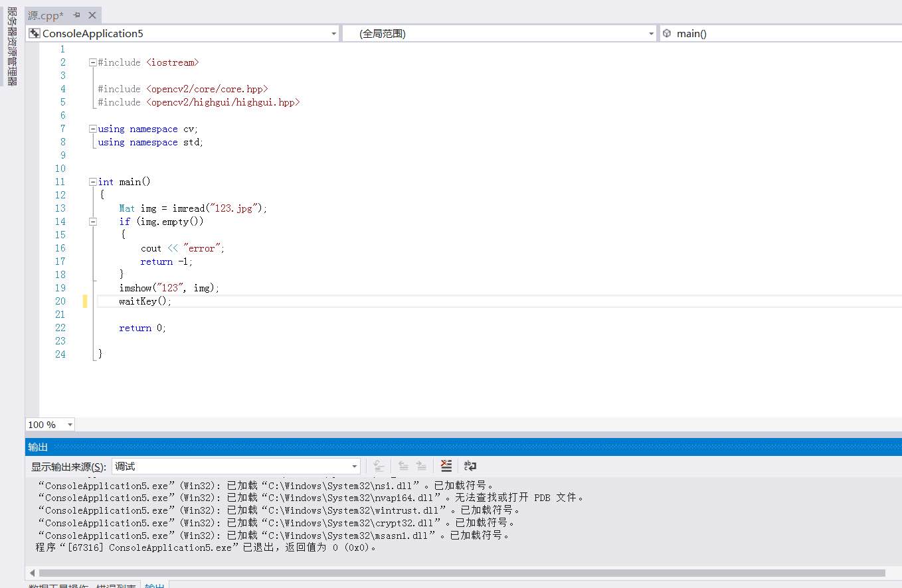This screenshot has height=588, width=902.
Task: Click the Clear All output icon
Action: coord(446,466)
